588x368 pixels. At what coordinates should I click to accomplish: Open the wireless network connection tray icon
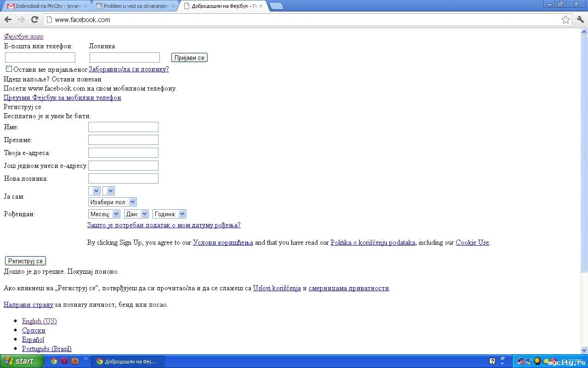[529, 361]
